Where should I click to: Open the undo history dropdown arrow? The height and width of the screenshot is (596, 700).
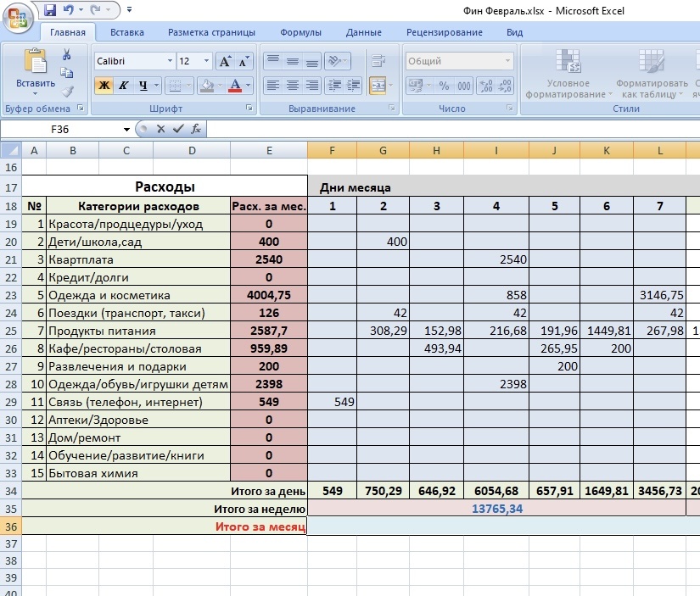click(x=81, y=9)
